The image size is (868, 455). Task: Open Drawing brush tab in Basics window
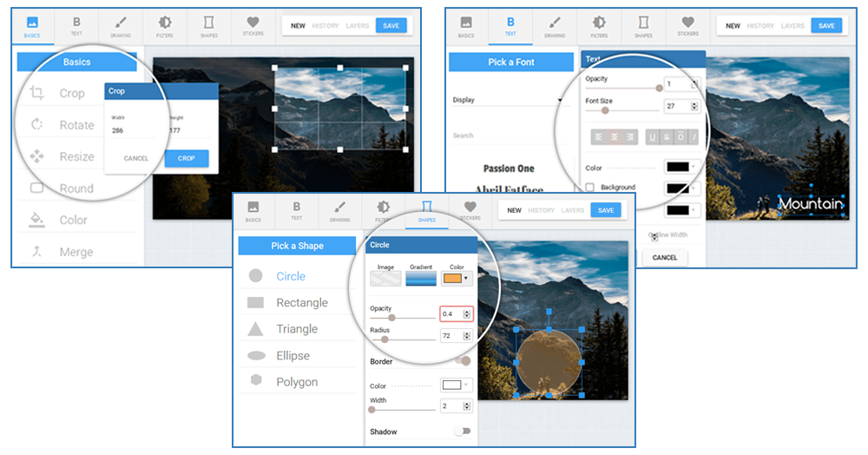pos(120,27)
